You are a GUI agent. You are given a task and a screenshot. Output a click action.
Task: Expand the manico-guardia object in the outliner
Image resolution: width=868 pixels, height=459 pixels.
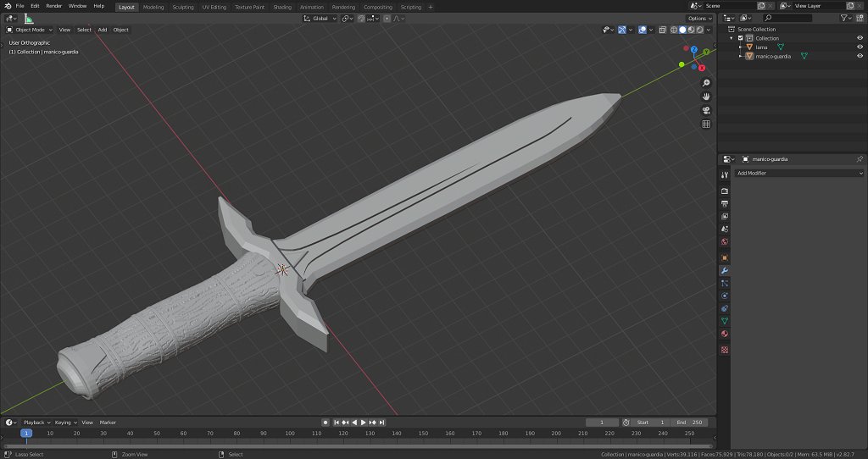point(741,56)
